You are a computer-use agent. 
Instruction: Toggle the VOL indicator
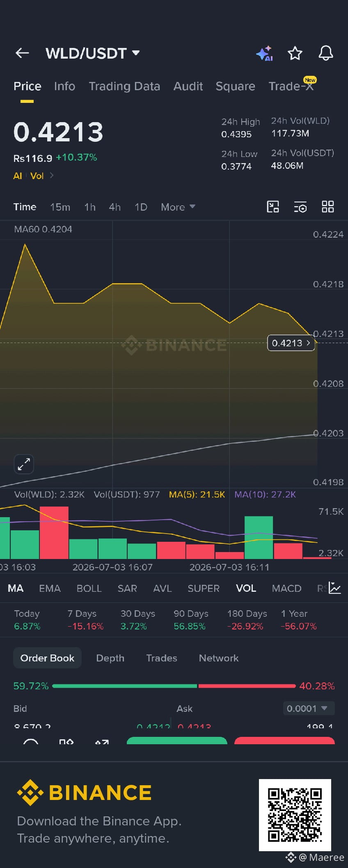(x=246, y=589)
